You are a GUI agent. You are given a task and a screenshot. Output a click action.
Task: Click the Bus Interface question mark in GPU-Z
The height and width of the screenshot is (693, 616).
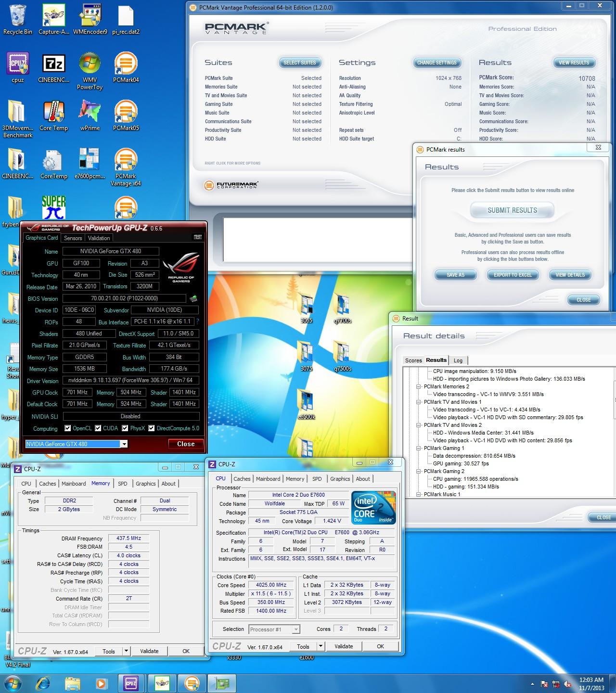point(197,321)
